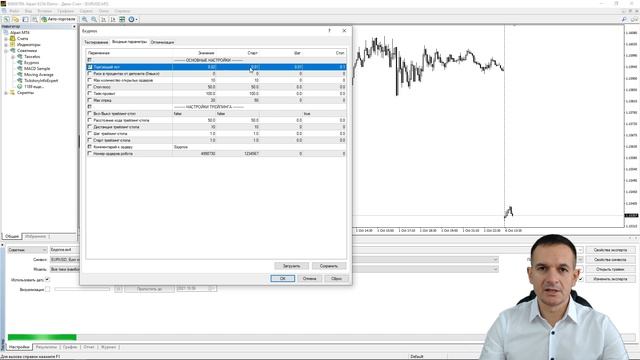Open the expert file dropdown arrow in tester
Viewport: 640px width, 360px height.
580,250
